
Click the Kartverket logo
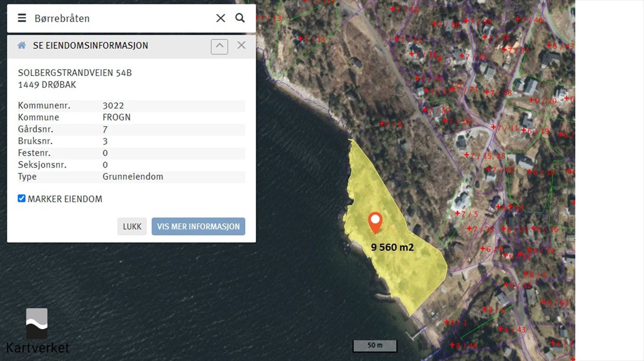click(x=37, y=331)
